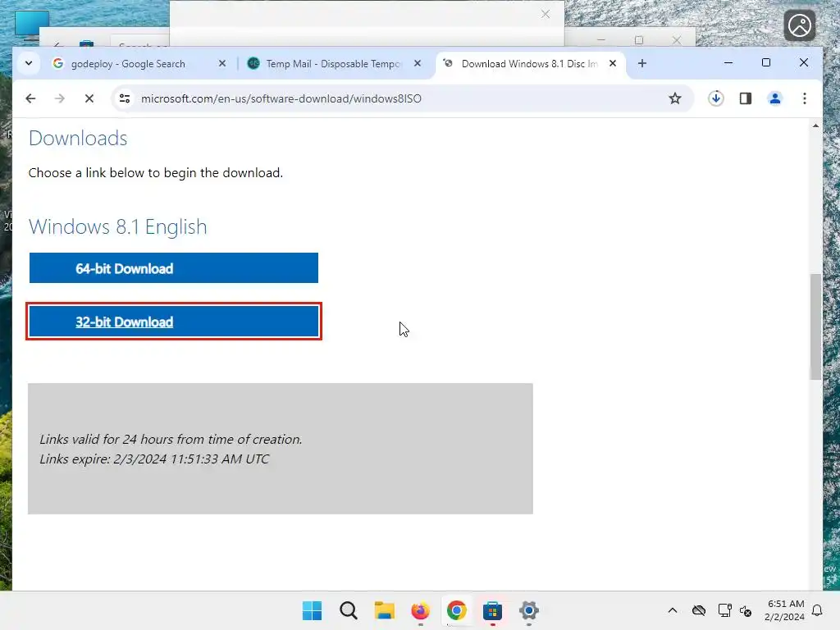Open Firefox from taskbar

pyautogui.click(x=421, y=610)
